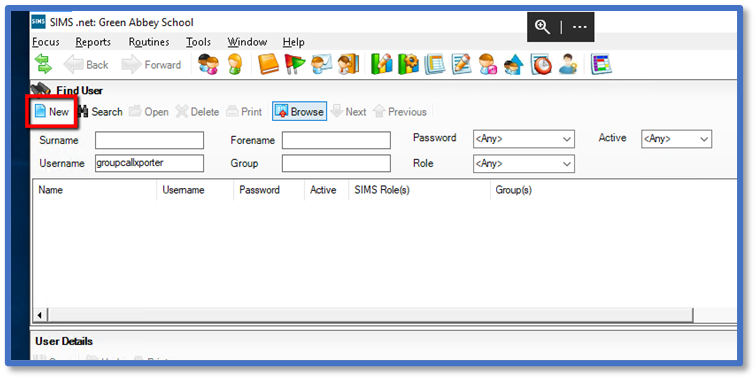Click the results list horizontal scrollbar track
The width and height of the screenshot is (756, 379).
pyautogui.click(x=370, y=315)
